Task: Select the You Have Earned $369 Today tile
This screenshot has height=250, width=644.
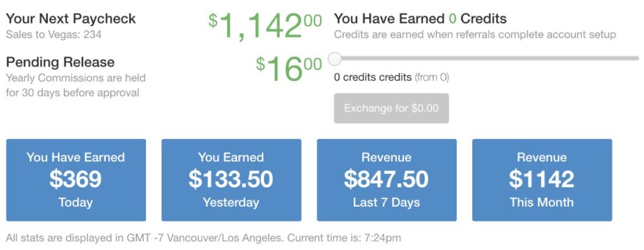Action: click(x=76, y=180)
